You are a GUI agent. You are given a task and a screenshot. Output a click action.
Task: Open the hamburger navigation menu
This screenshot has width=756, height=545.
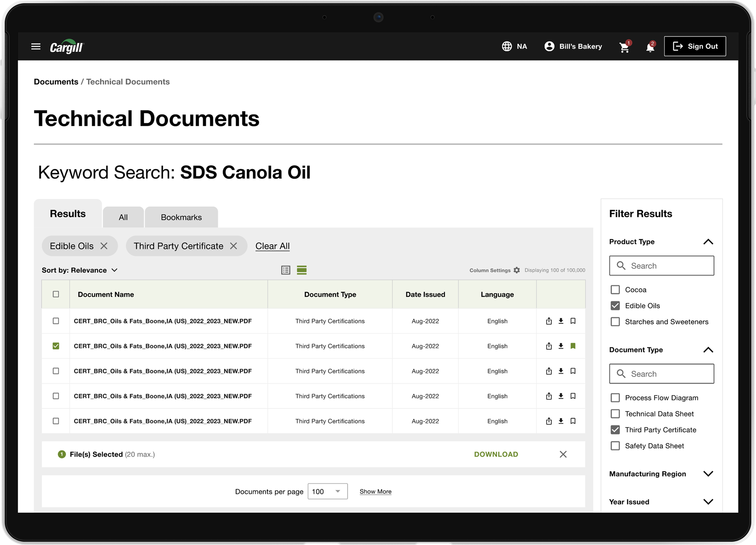(x=36, y=46)
